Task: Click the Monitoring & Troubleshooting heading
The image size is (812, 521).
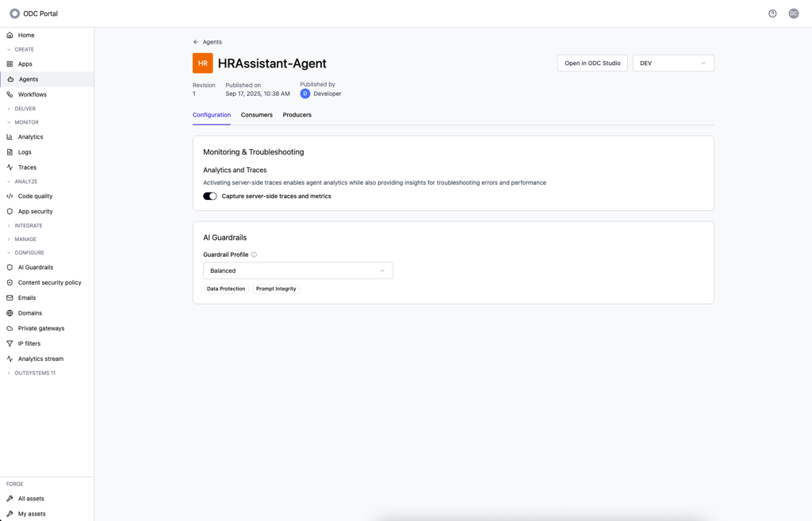Action: pos(253,151)
